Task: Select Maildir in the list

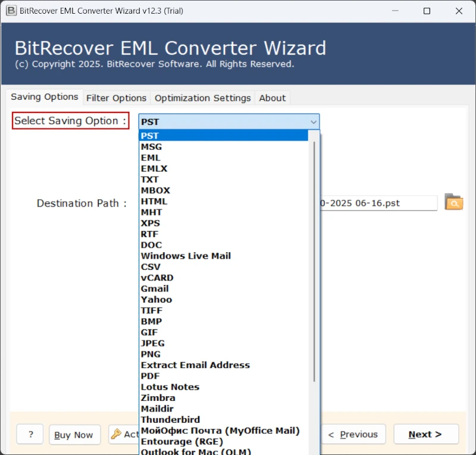Action: (224, 409)
